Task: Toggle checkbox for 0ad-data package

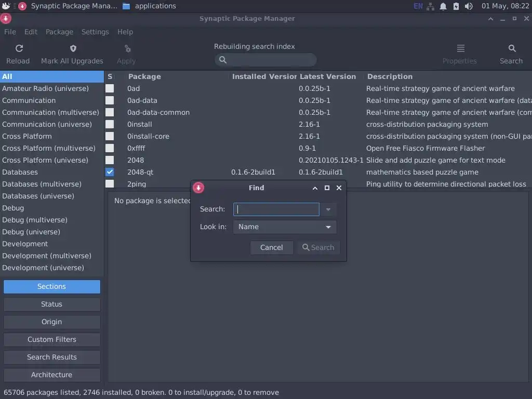Action: pos(110,100)
